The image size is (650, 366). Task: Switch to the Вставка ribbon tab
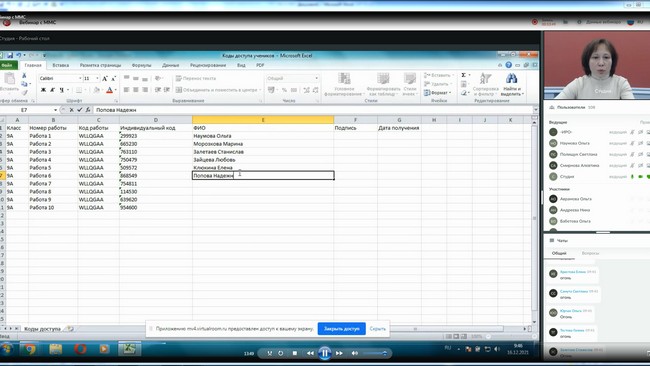click(x=61, y=65)
